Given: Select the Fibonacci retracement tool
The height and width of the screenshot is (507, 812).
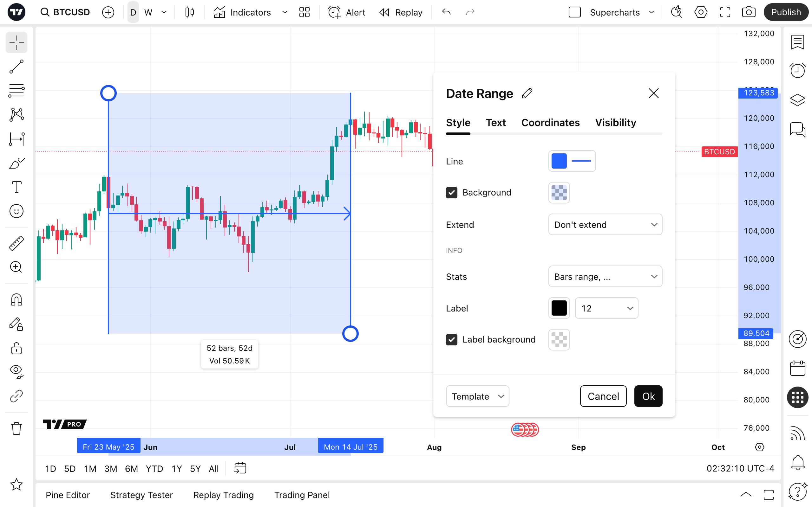Looking at the screenshot, I should pos(16,91).
